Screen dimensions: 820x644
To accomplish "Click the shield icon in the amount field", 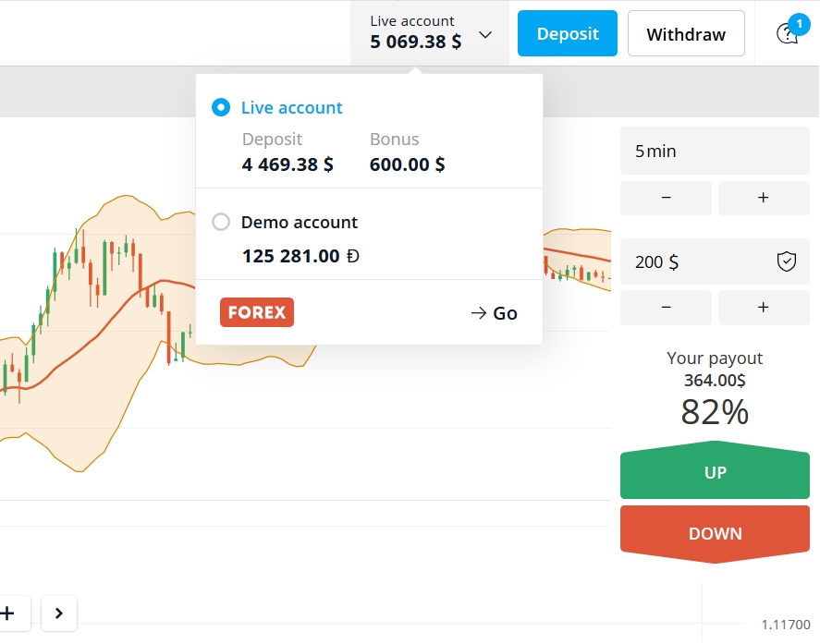I will (786, 261).
